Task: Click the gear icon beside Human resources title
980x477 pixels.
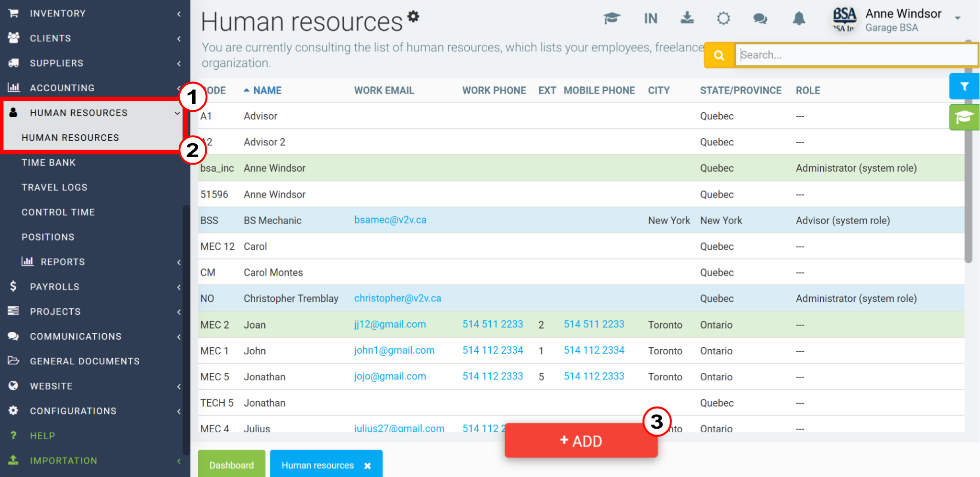Action: pyautogui.click(x=413, y=16)
